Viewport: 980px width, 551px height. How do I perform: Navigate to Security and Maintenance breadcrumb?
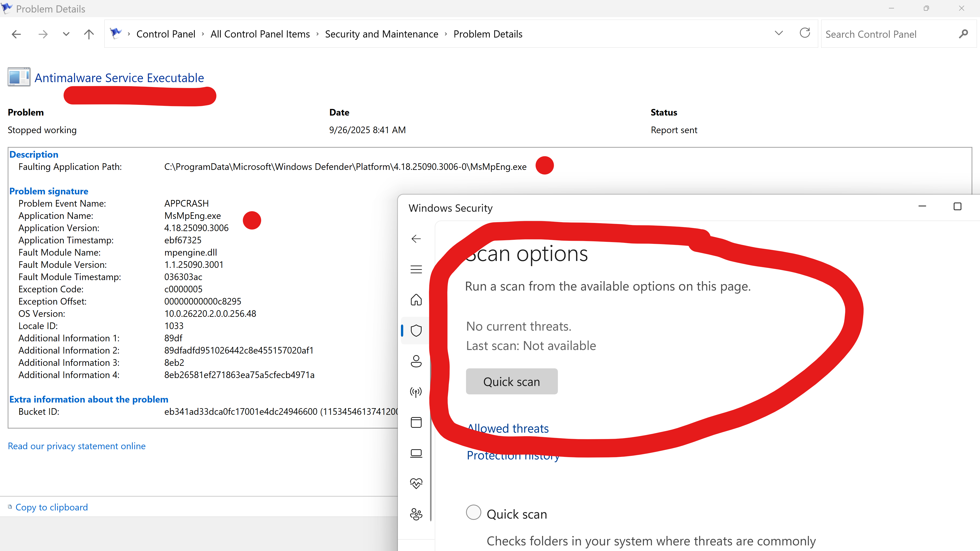381,34
